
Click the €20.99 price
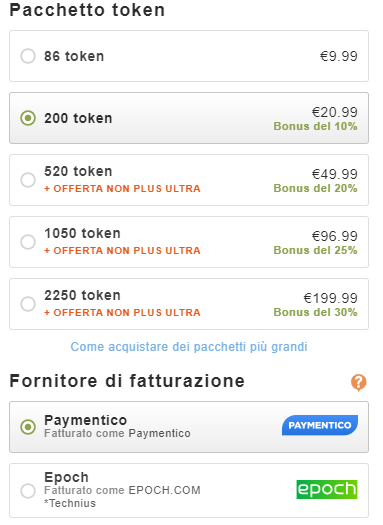click(334, 112)
